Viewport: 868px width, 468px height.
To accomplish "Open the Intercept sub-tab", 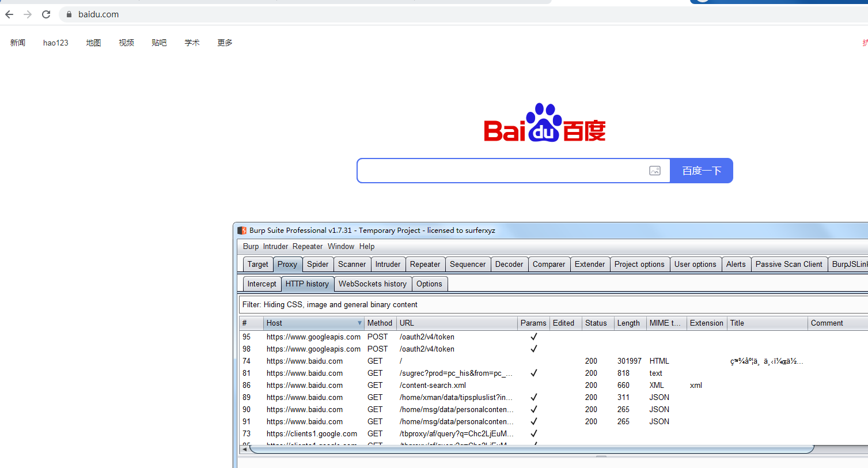I will point(261,284).
